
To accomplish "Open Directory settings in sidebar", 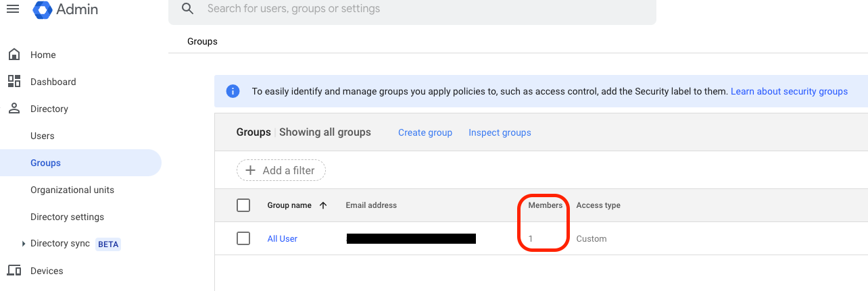I will 67,217.
